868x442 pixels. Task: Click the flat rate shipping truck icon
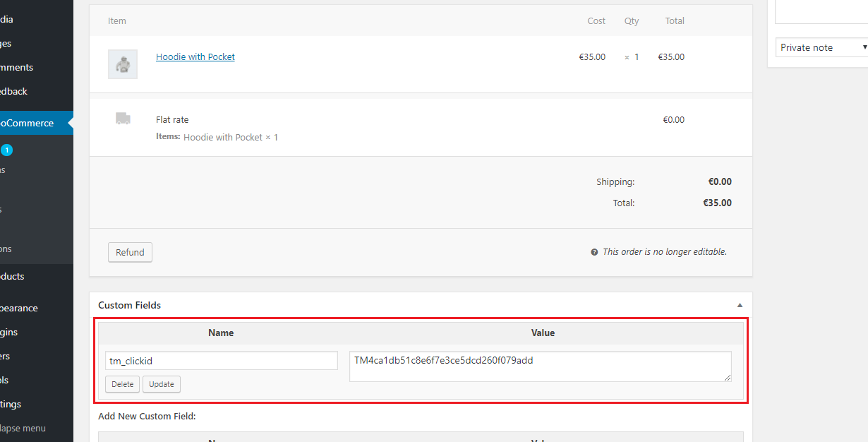point(123,119)
